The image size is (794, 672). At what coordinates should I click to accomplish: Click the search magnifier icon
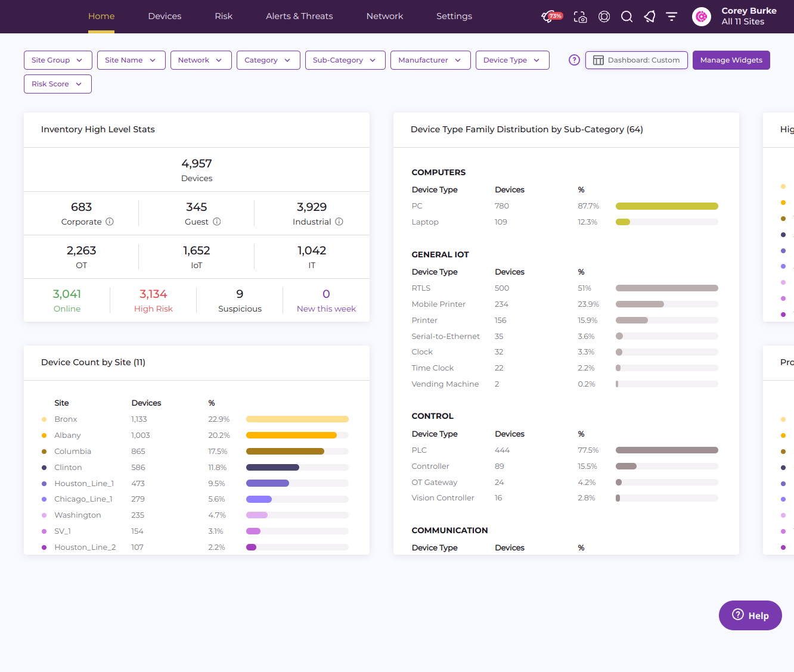click(x=626, y=17)
